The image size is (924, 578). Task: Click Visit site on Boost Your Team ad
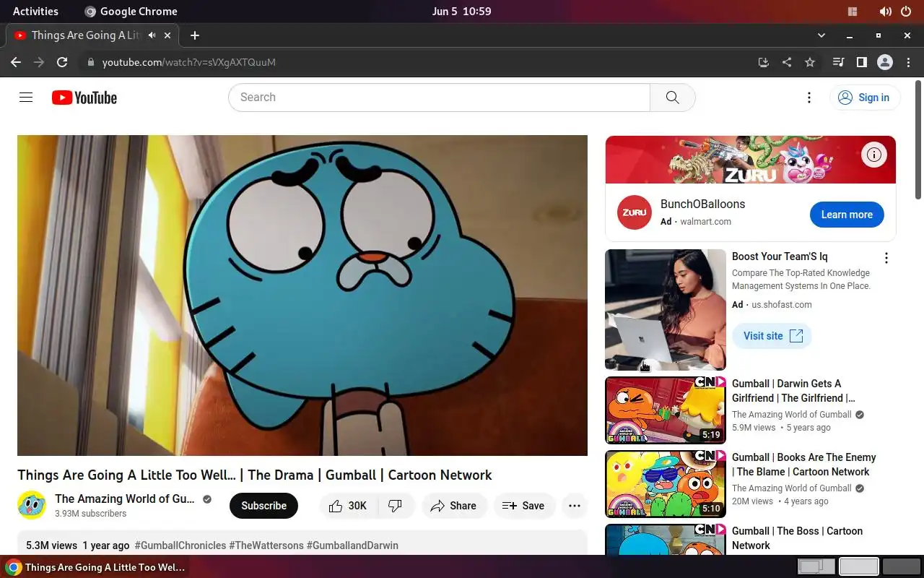[772, 336]
